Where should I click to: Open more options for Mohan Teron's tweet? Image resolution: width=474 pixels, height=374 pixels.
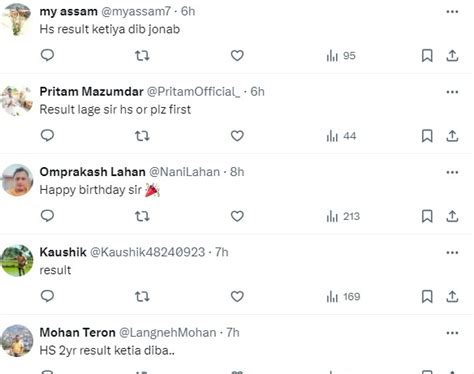coord(452,333)
